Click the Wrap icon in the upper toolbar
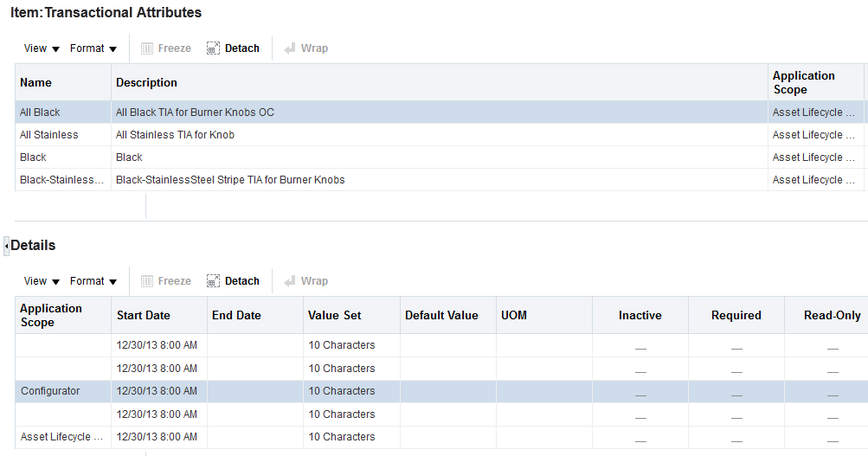This screenshot has height=456, width=868. pos(290,48)
